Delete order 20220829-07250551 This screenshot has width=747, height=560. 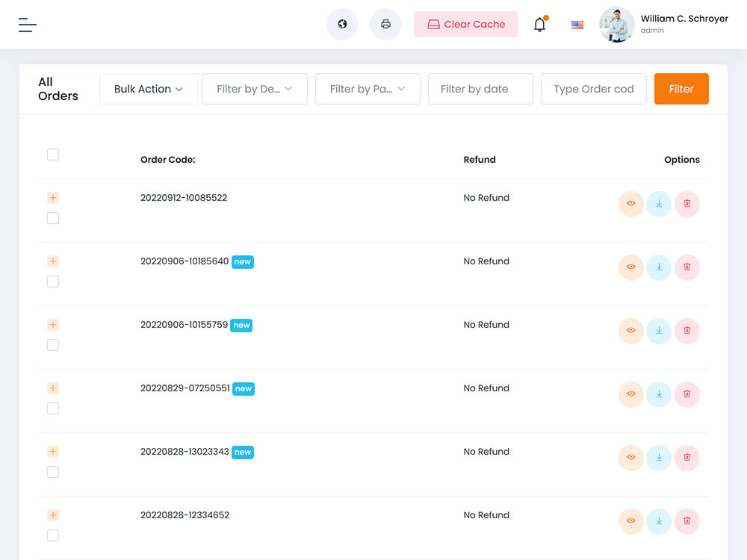[x=686, y=394]
